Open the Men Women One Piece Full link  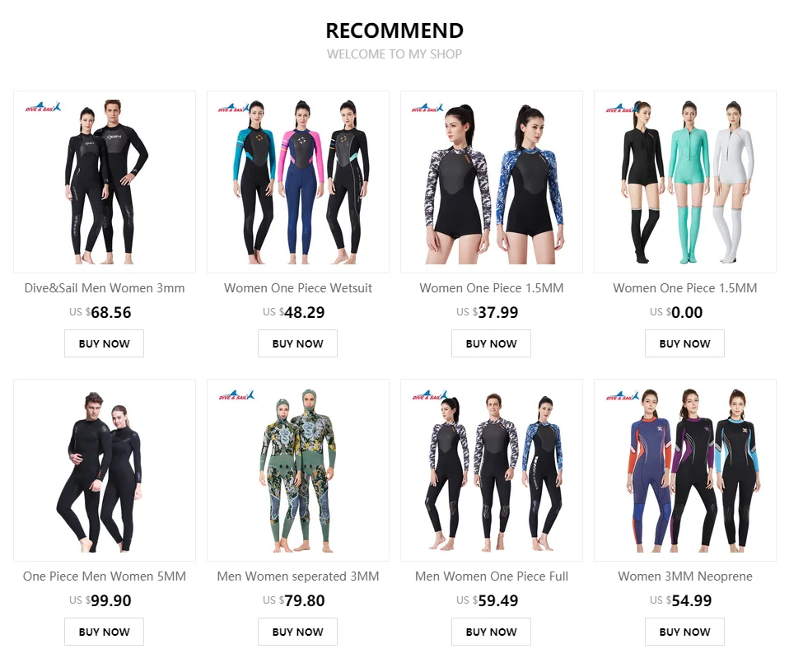pyautogui.click(x=492, y=576)
